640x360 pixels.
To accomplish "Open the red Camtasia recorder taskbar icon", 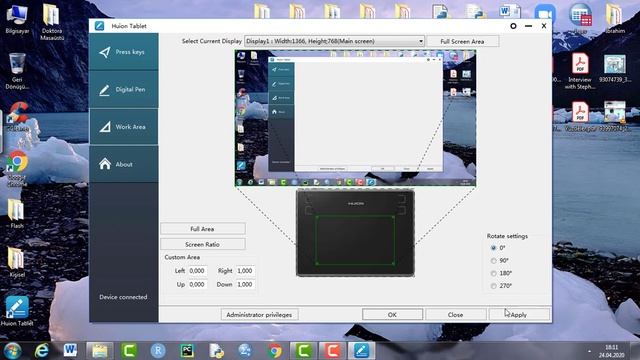I will click(x=332, y=351).
